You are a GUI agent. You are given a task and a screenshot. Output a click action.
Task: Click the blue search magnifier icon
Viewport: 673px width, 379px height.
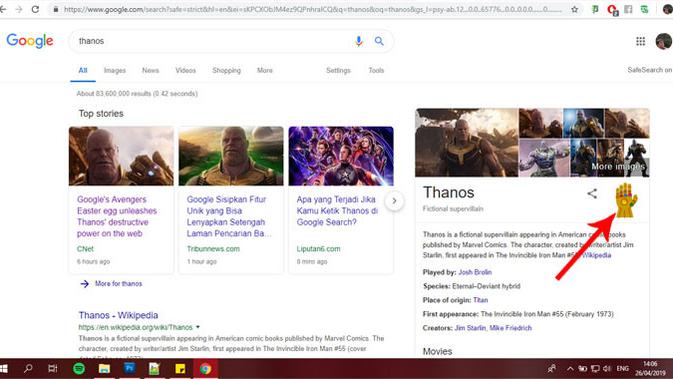click(379, 41)
